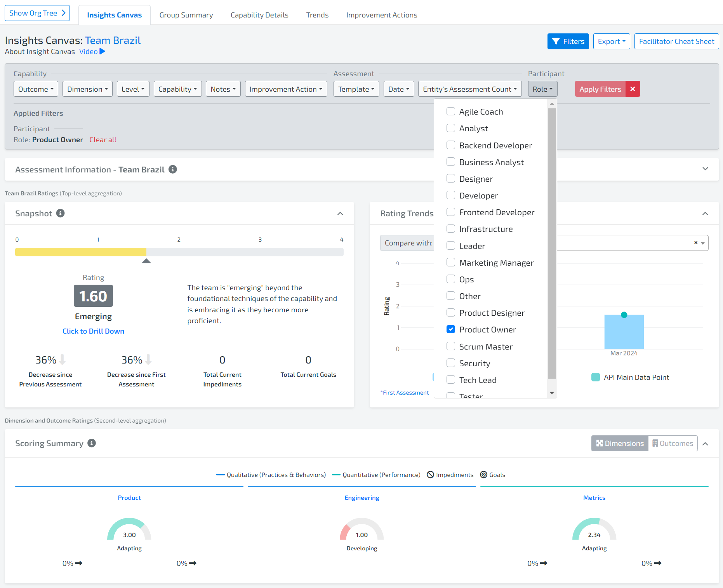The image size is (723, 588).
Task: Open the Trends tab
Action: (317, 15)
